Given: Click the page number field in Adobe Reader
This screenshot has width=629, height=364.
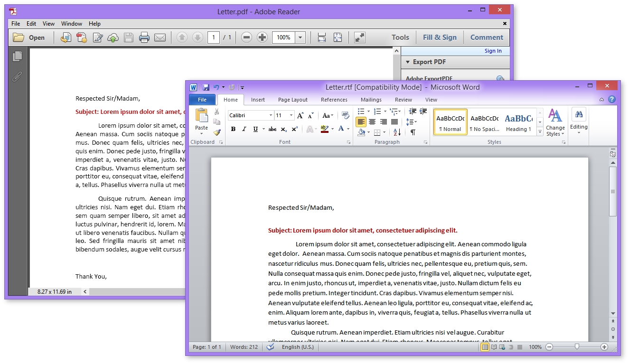Looking at the screenshot, I should pos(214,37).
